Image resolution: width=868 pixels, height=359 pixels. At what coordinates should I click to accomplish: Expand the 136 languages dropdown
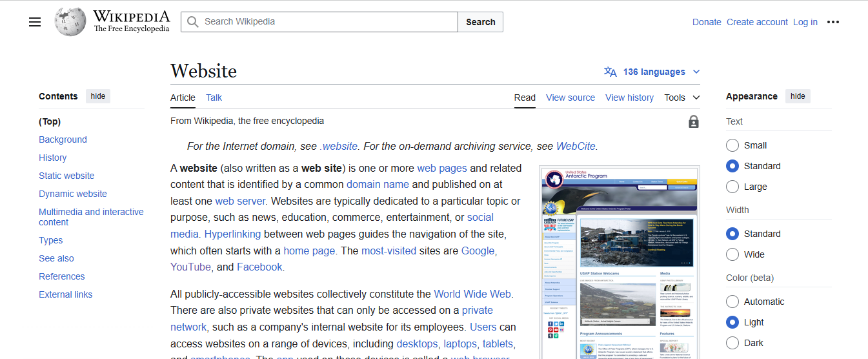[652, 72]
